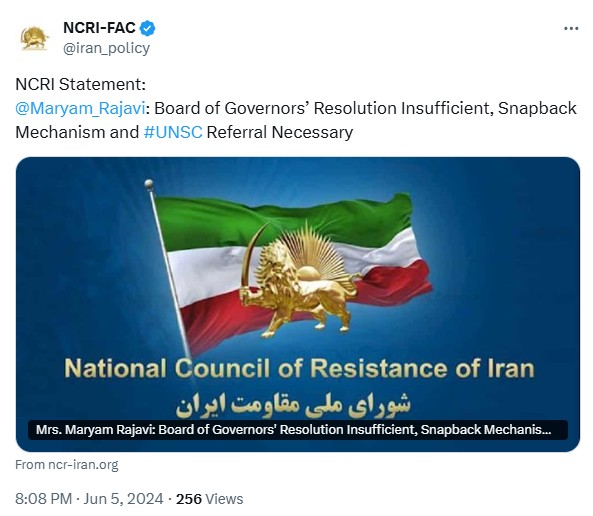Open the three-dot more options menu
Screen dimensions: 593x516
[x=571, y=28]
